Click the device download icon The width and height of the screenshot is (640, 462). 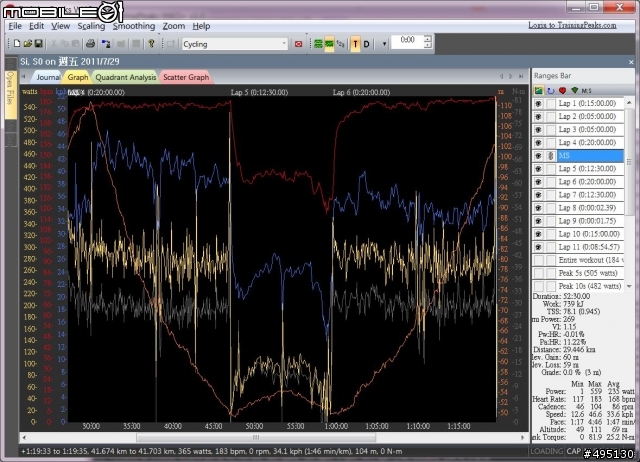pyautogui.click(x=106, y=44)
